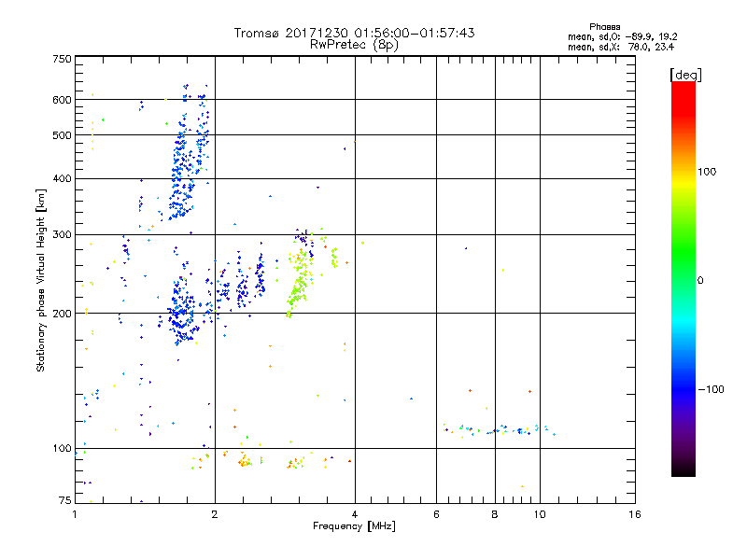Screen dimensions: 747x560
Task: Click the 'Phases' header text
Action: [604, 27]
